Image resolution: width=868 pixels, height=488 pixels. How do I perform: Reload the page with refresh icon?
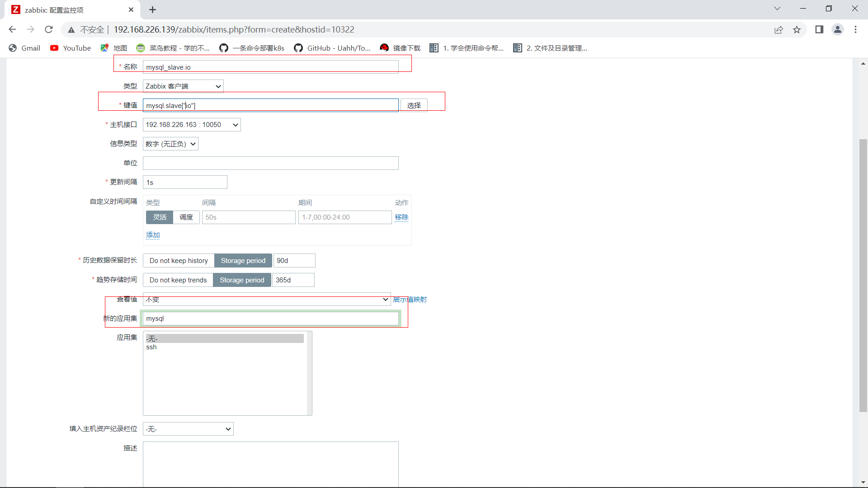49,30
